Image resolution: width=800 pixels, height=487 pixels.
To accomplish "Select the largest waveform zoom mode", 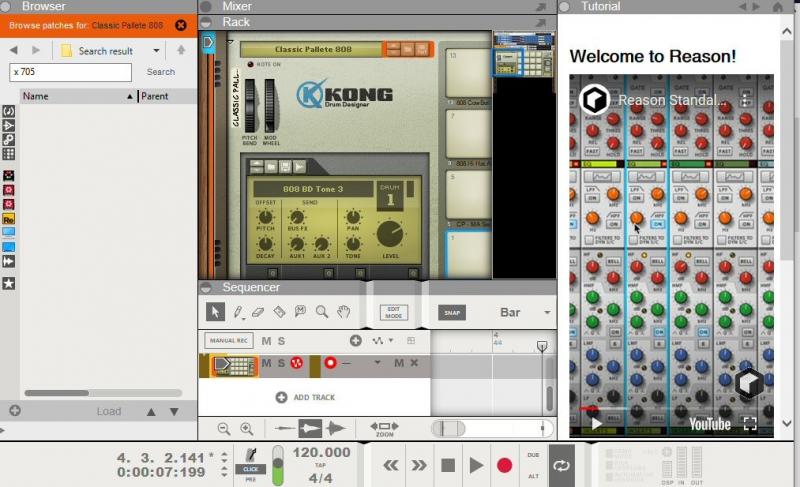I will point(335,428).
